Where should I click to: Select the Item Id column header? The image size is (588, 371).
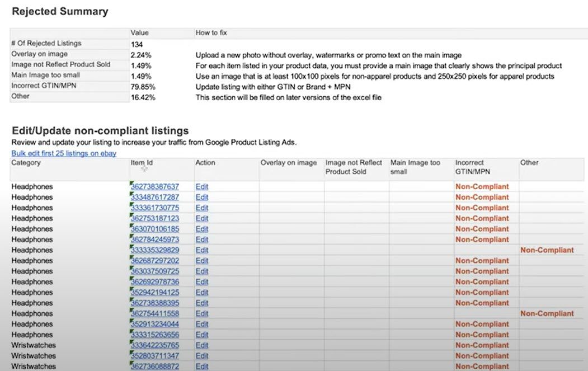point(142,163)
